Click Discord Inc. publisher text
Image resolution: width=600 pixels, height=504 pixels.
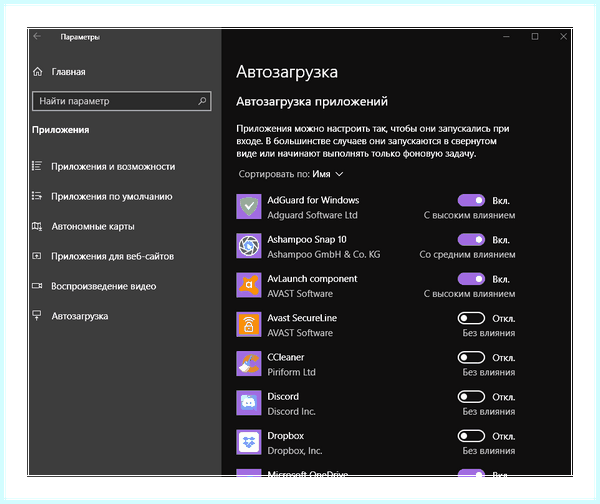(x=292, y=411)
